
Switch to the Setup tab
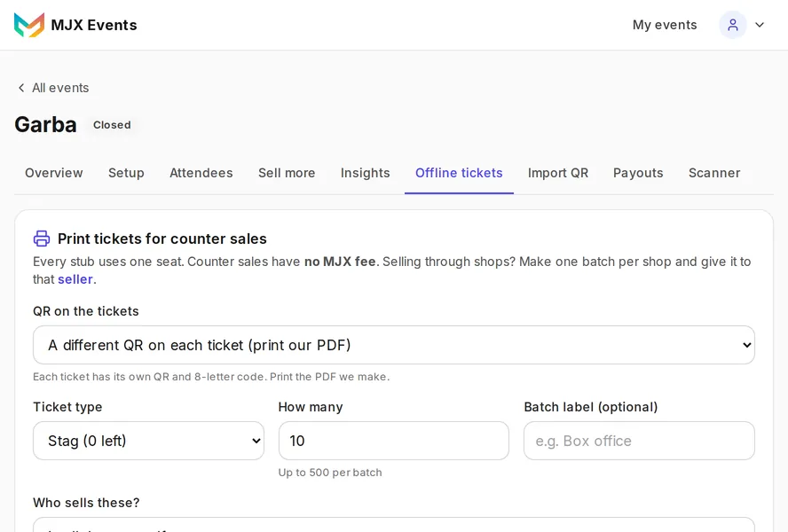[x=126, y=173]
